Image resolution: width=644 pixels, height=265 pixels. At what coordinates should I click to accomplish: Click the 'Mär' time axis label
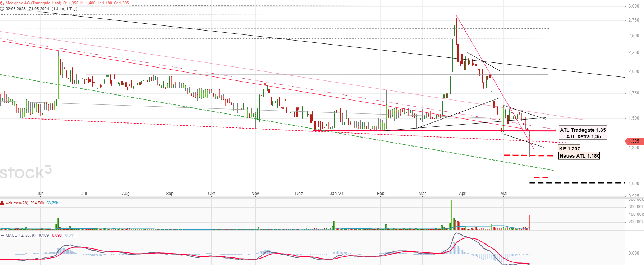click(422, 194)
